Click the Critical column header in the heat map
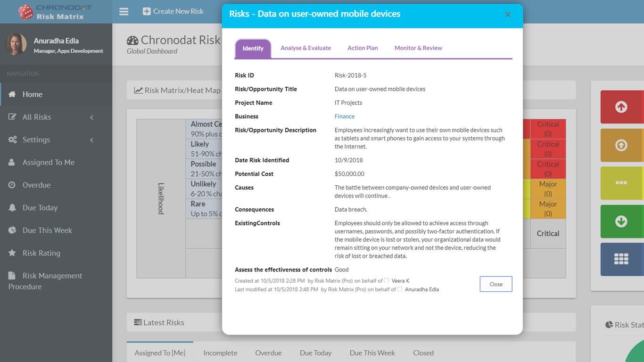The width and height of the screenshot is (644, 362). (x=548, y=233)
